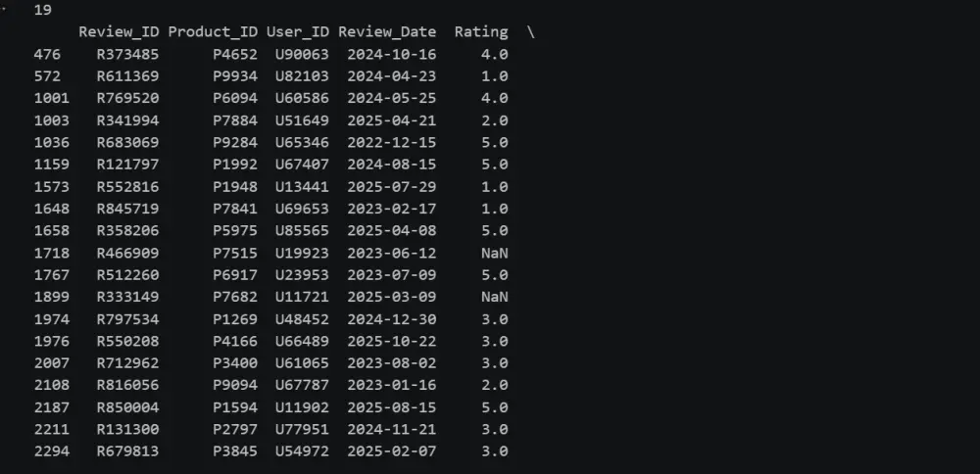Image resolution: width=980 pixels, height=474 pixels.
Task: Click the User_ID column header
Action: click(298, 32)
